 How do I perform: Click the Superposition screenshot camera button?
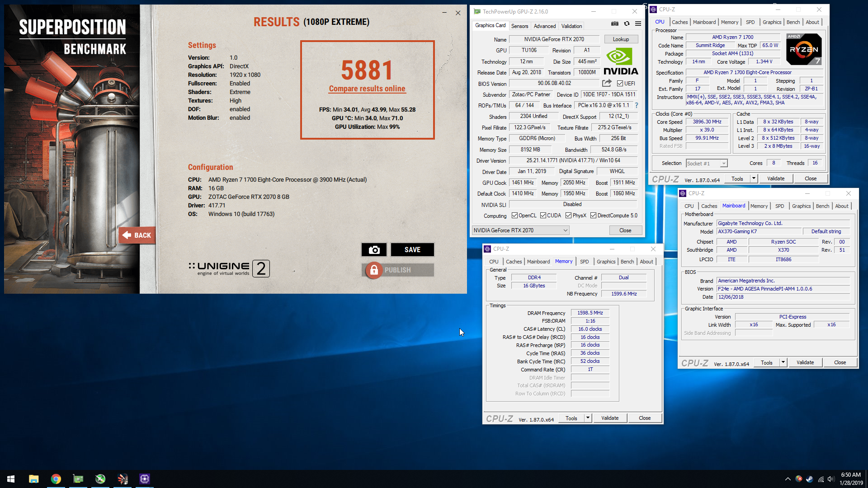click(374, 249)
